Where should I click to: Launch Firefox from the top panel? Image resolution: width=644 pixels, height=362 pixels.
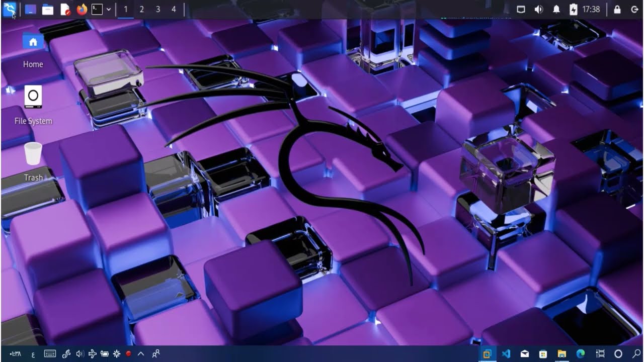point(82,9)
